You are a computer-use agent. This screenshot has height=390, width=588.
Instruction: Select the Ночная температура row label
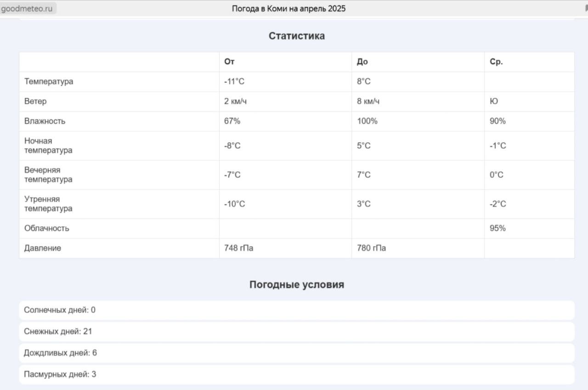pyautogui.click(x=48, y=145)
